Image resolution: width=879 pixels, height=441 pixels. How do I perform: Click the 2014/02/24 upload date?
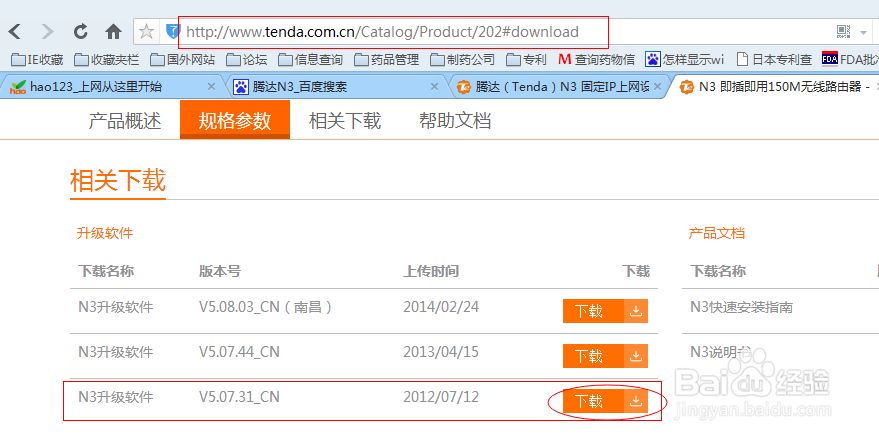[441, 307]
